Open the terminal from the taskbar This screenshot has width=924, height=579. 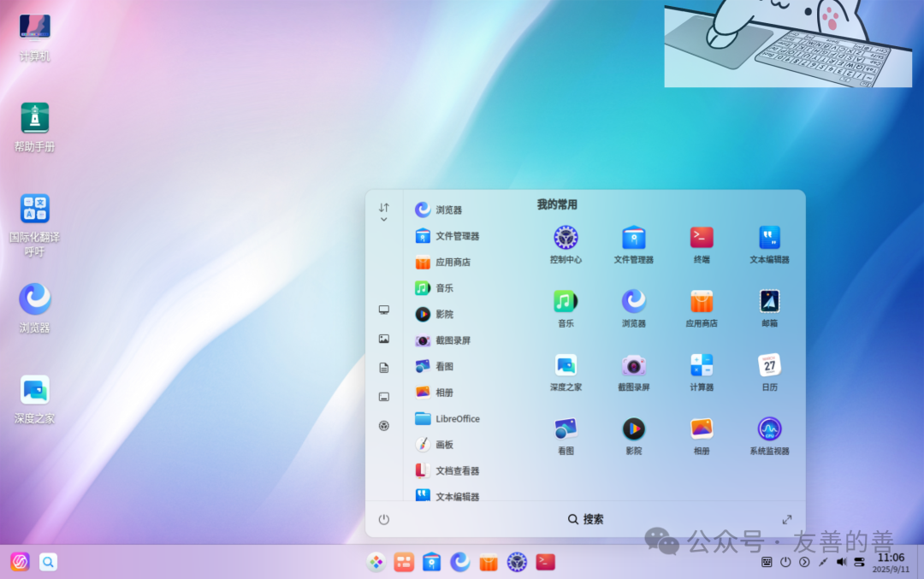pyautogui.click(x=545, y=562)
